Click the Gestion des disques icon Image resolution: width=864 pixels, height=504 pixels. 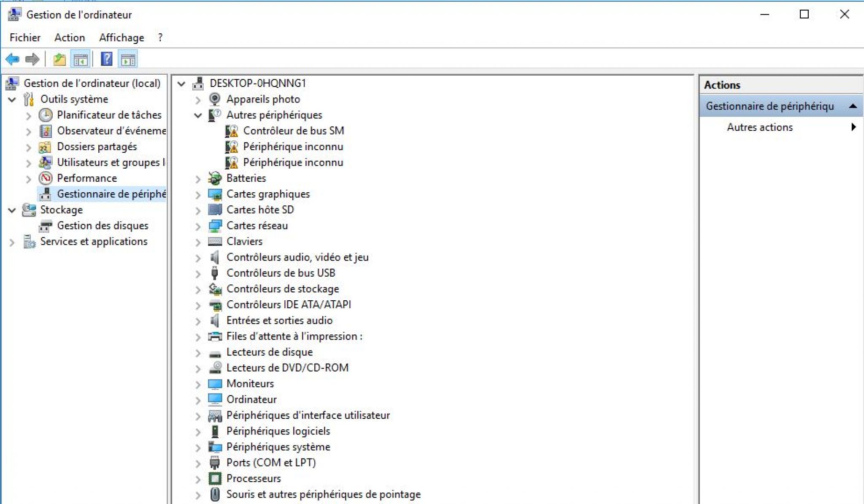coord(46,226)
